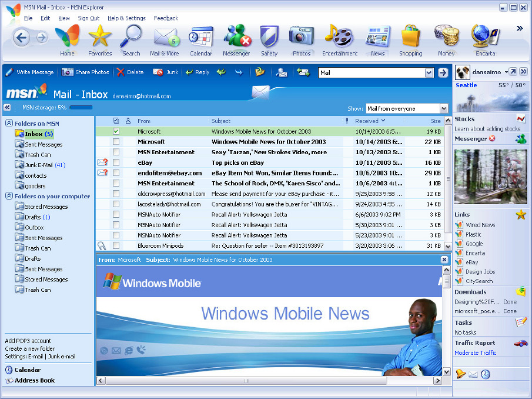Open the Money coins icon
Image resolution: width=532 pixels, height=399 pixels.
[446, 38]
